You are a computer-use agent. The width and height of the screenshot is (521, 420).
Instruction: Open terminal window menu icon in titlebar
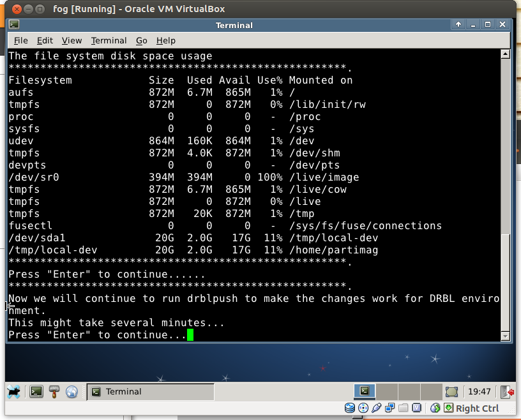[x=14, y=25]
